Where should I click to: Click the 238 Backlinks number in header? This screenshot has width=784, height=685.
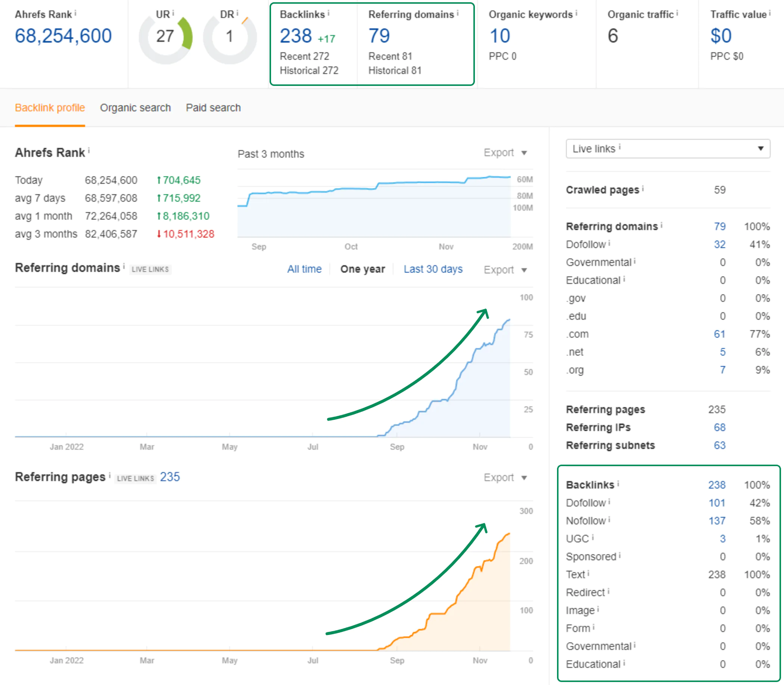tap(296, 36)
